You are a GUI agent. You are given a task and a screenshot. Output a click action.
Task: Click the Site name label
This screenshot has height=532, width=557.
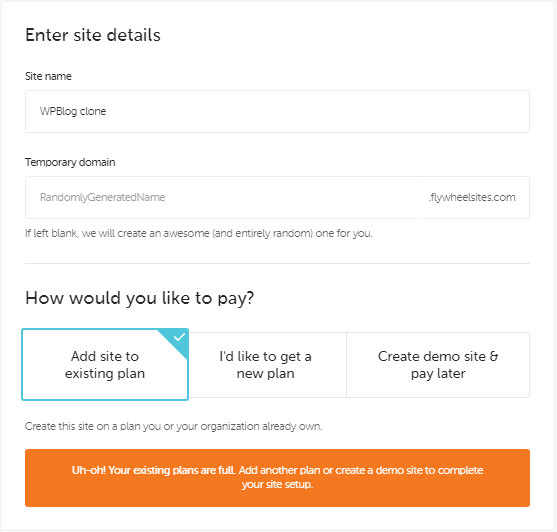48,76
